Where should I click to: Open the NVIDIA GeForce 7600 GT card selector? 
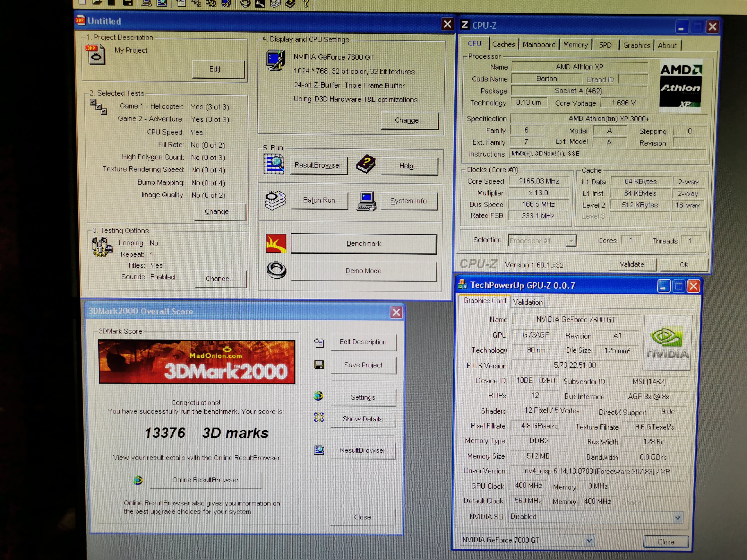click(x=589, y=540)
